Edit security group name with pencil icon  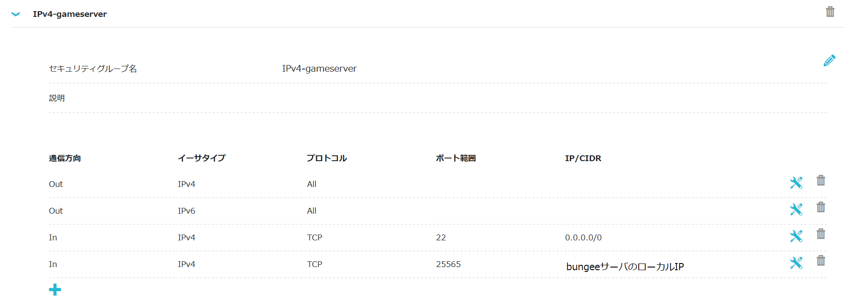click(x=829, y=61)
